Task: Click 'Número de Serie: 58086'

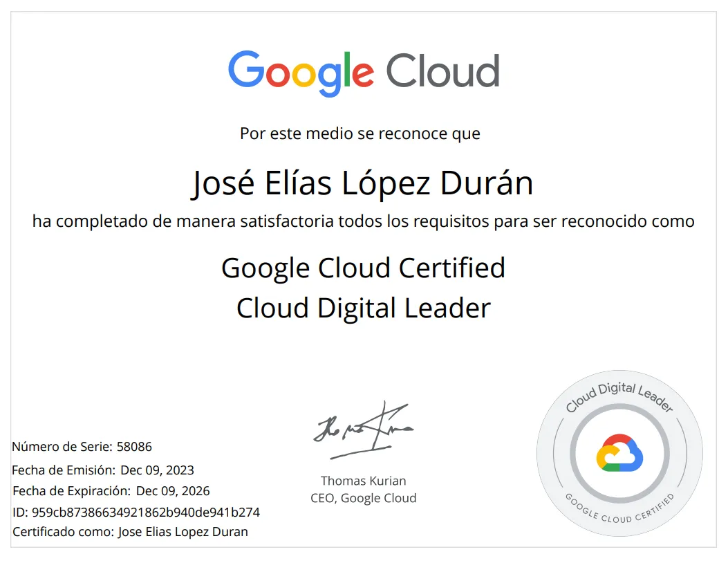Action: [x=82, y=447]
